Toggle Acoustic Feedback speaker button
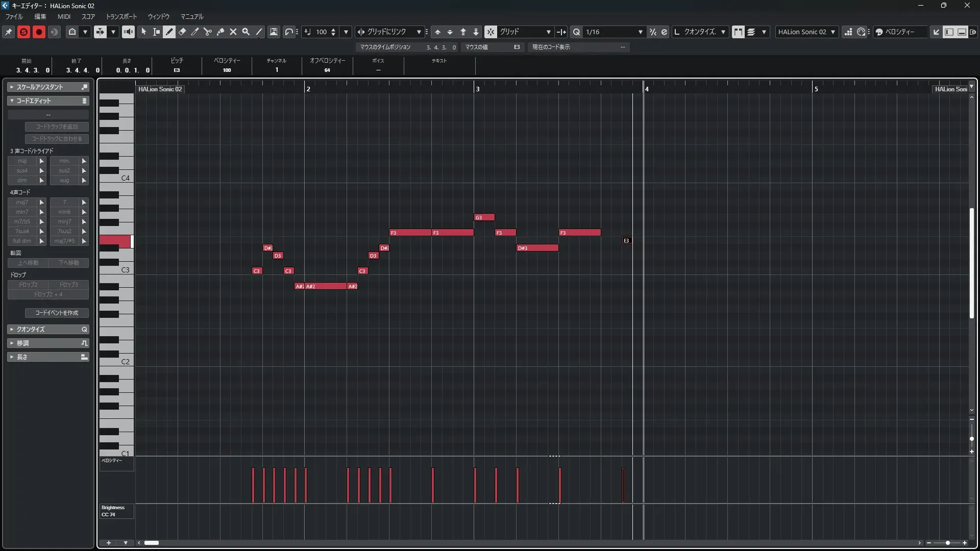 [128, 32]
